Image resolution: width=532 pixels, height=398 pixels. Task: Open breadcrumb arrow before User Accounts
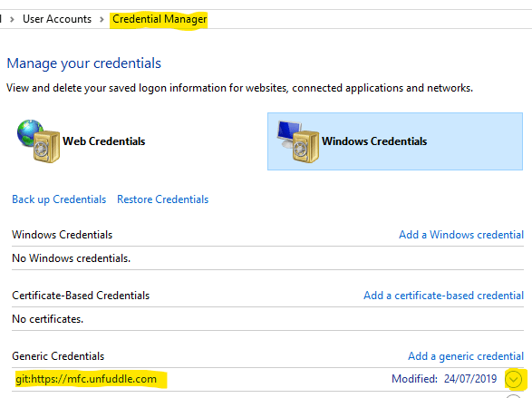pos(12,19)
